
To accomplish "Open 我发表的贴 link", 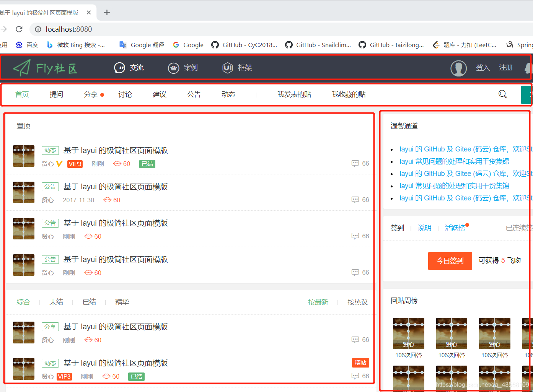I will pos(294,94).
